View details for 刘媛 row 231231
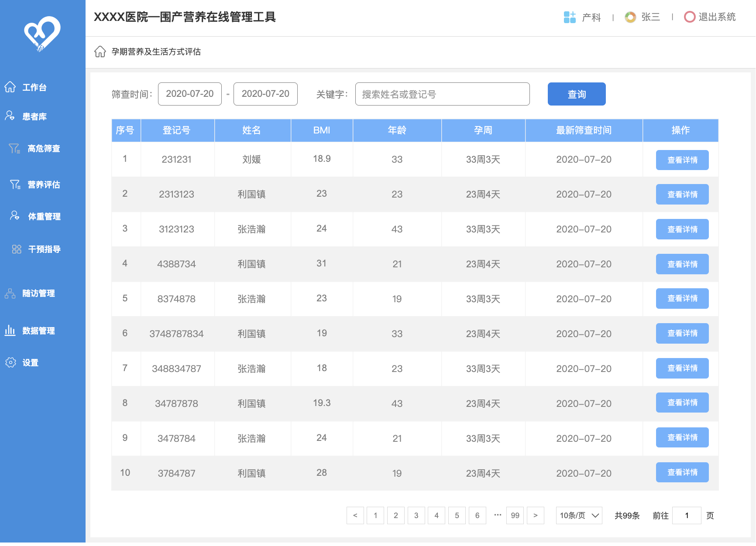This screenshot has width=756, height=546. tap(682, 160)
